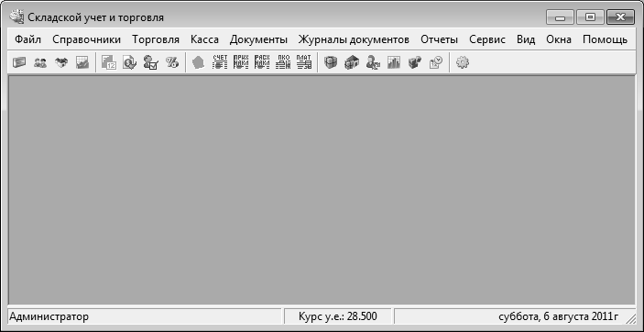644x332 pixels.
Task: Open the percent sign discounts icon
Action: 171,63
